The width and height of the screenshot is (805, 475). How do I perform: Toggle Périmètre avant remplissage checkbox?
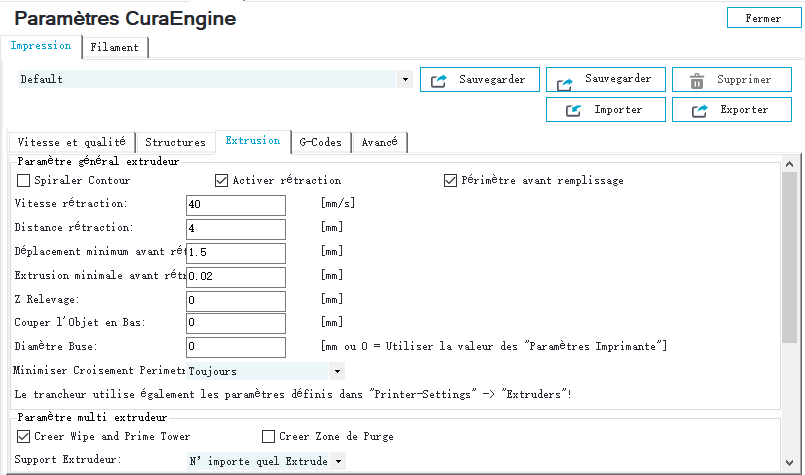450,180
